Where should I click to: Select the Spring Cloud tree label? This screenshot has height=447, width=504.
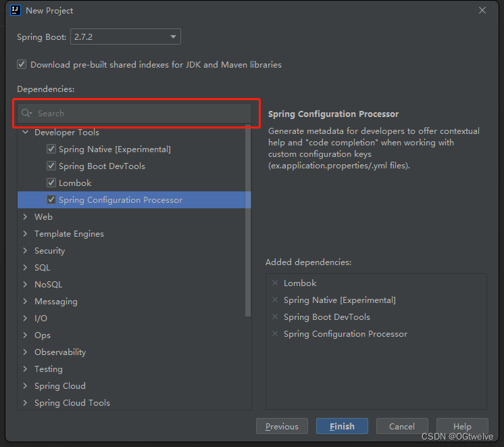59,385
